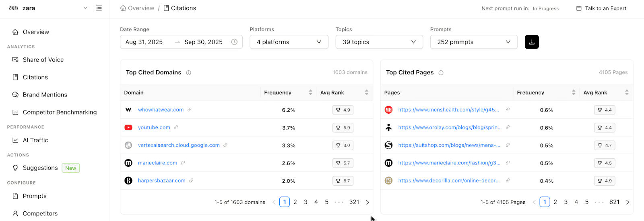
Task: Click external link icon beside suitshop.com page
Action: (508, 145)
